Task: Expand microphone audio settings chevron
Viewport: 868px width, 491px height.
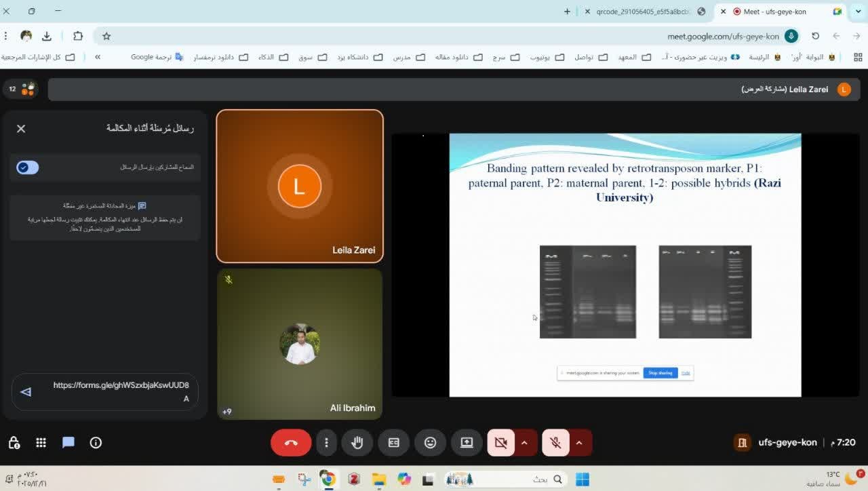Action: (579, 443)
